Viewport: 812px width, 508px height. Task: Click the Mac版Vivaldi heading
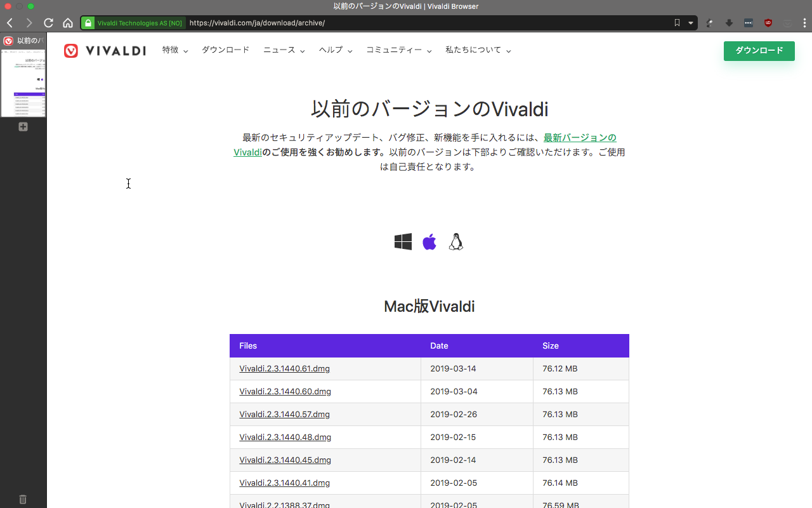click(429, 307)
